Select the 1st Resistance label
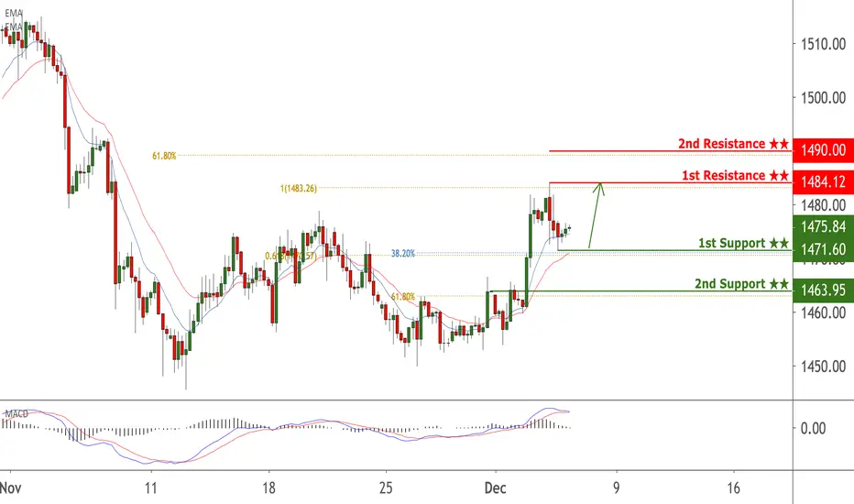The height and width of the screenshot is (504, 854). tap(735, 175)
